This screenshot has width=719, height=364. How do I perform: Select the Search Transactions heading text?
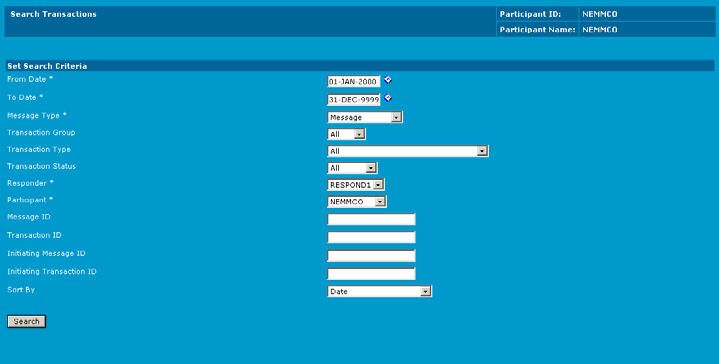(x=54, y=14)
